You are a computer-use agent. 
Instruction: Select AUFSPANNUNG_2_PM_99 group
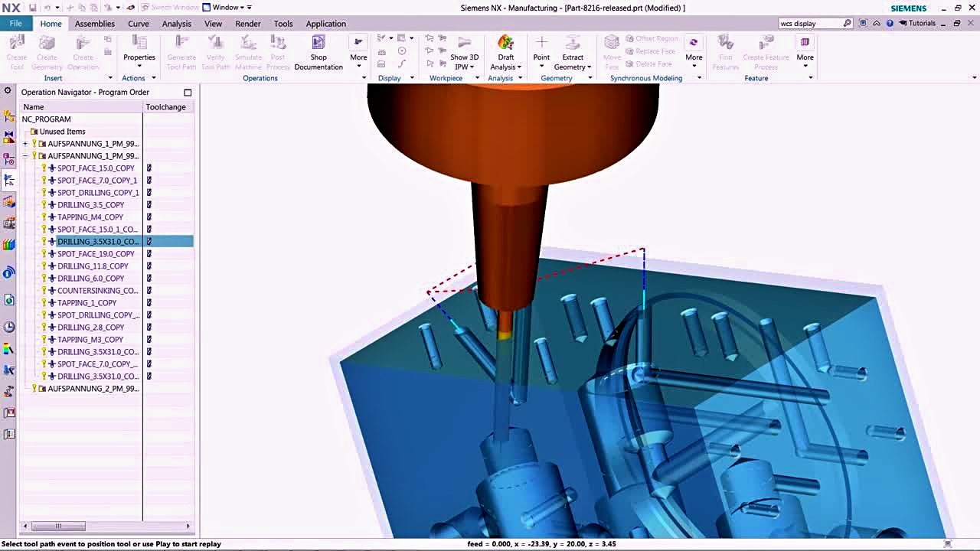pyautogui.click(x=93, y=389)
